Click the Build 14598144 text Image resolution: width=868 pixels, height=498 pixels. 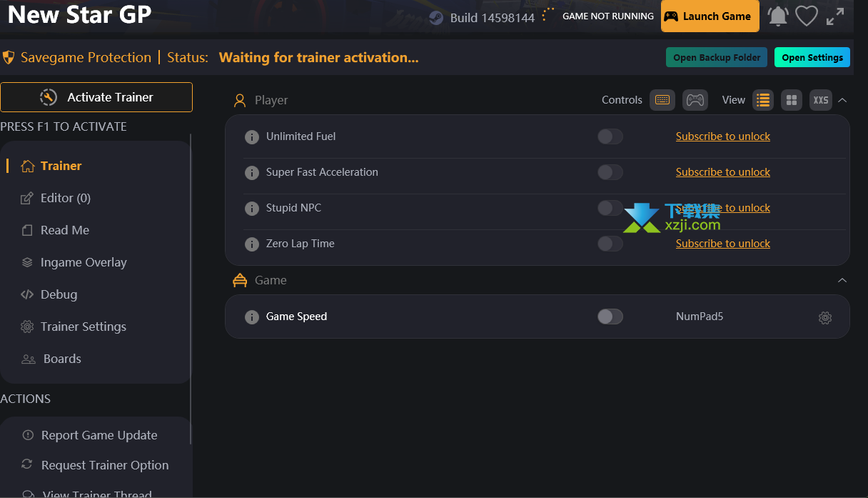coord(493,18)
